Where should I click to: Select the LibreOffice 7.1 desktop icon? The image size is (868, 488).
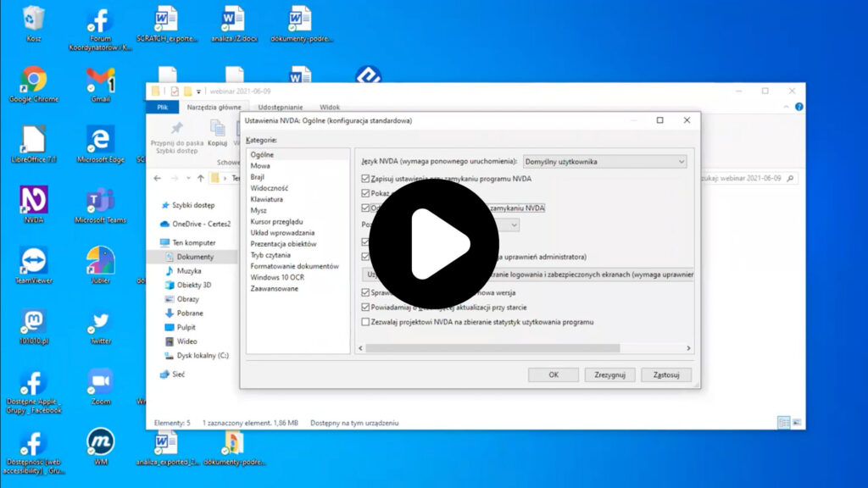coord(34,144)
